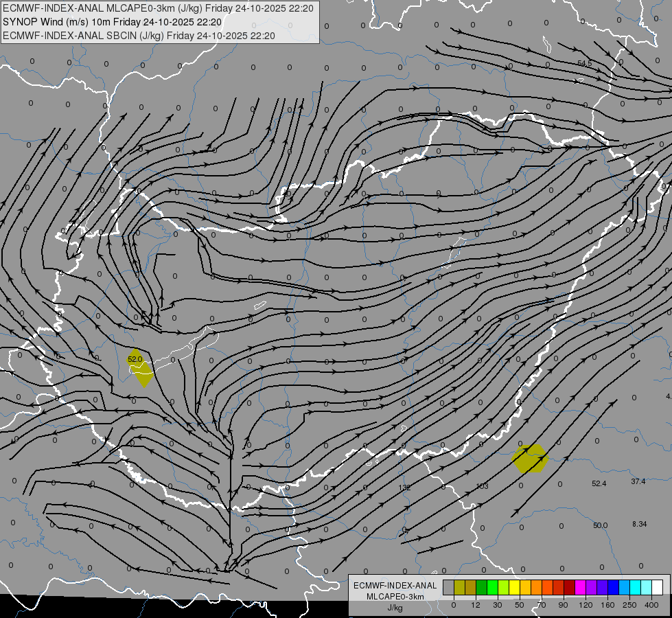Click the 103 value label
This screenshot has height=618, width=672.
(482, 486)
